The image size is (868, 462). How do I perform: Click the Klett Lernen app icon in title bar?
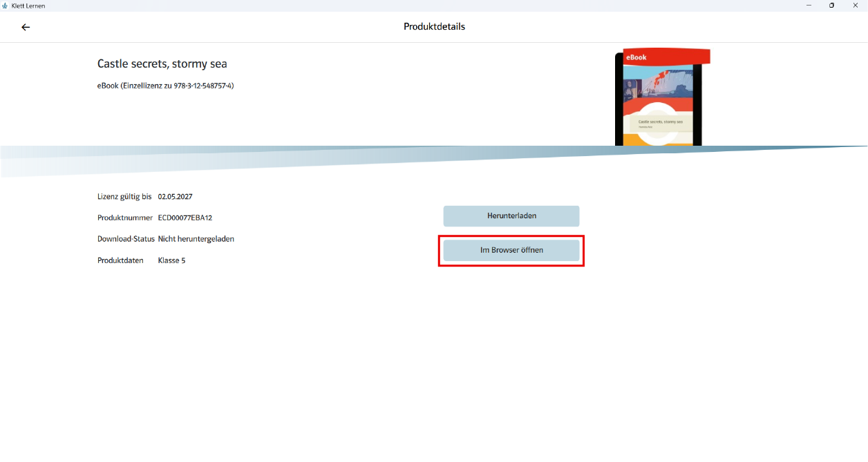pos(6,6)
